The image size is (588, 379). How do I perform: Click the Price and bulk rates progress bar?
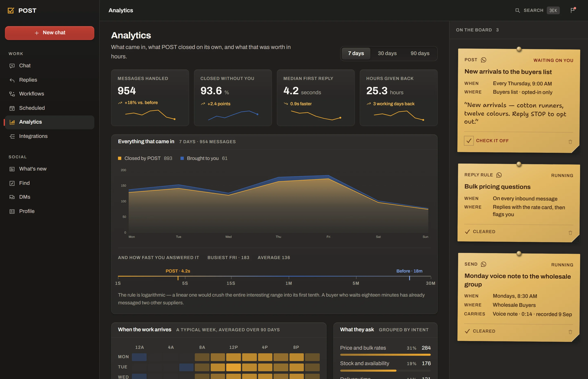point(385,355)
